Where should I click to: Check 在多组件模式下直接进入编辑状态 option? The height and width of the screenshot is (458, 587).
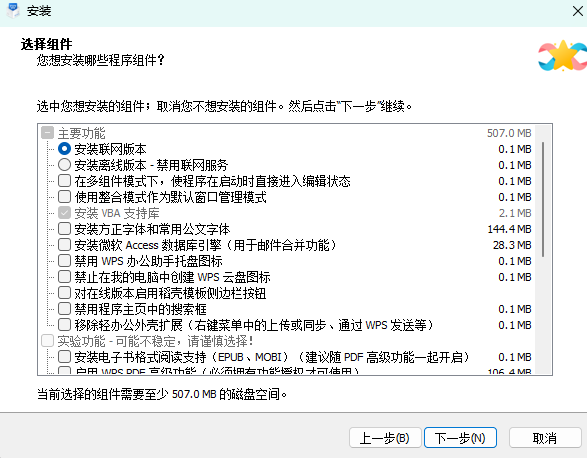[x=64, y=181]
